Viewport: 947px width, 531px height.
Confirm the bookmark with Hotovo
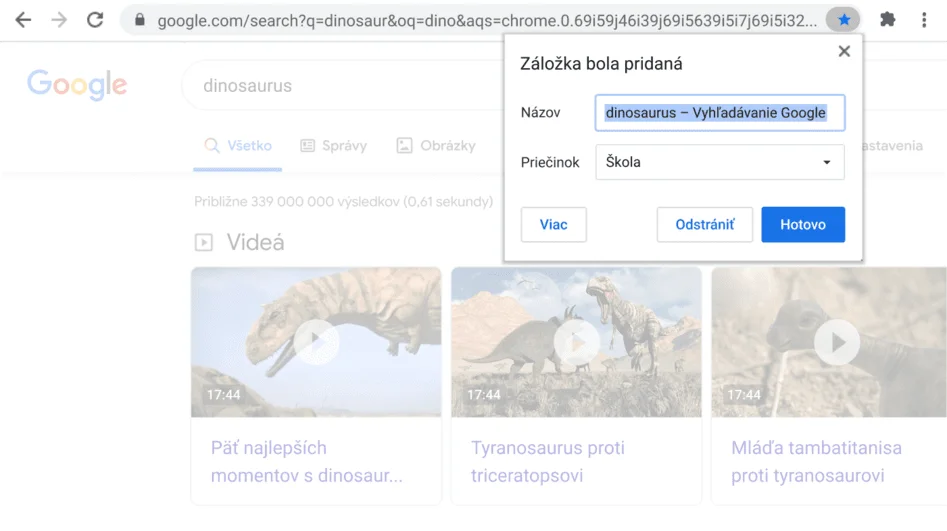point(803,225)
